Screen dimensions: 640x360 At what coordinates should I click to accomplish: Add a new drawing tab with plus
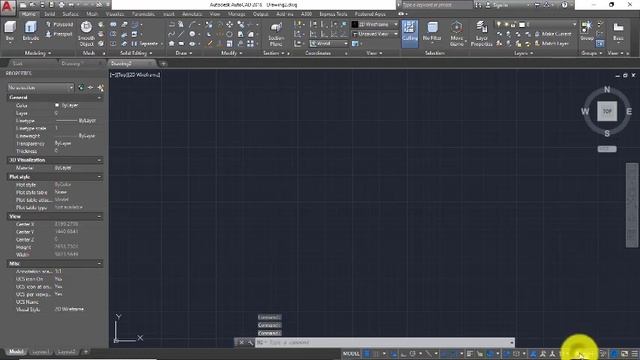pos(163,64)
